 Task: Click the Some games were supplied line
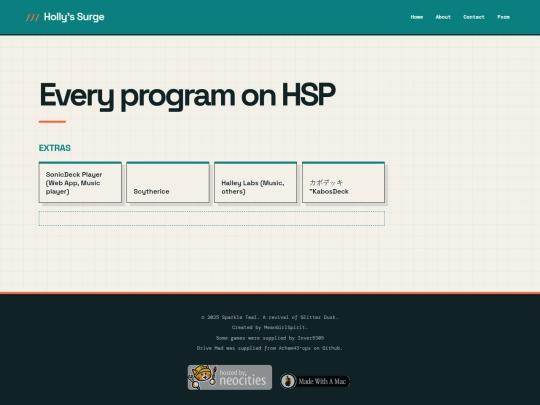tap(270, 338)
